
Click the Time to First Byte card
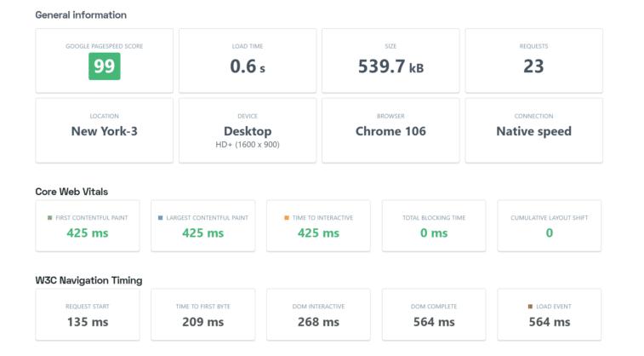coord(202,314)
